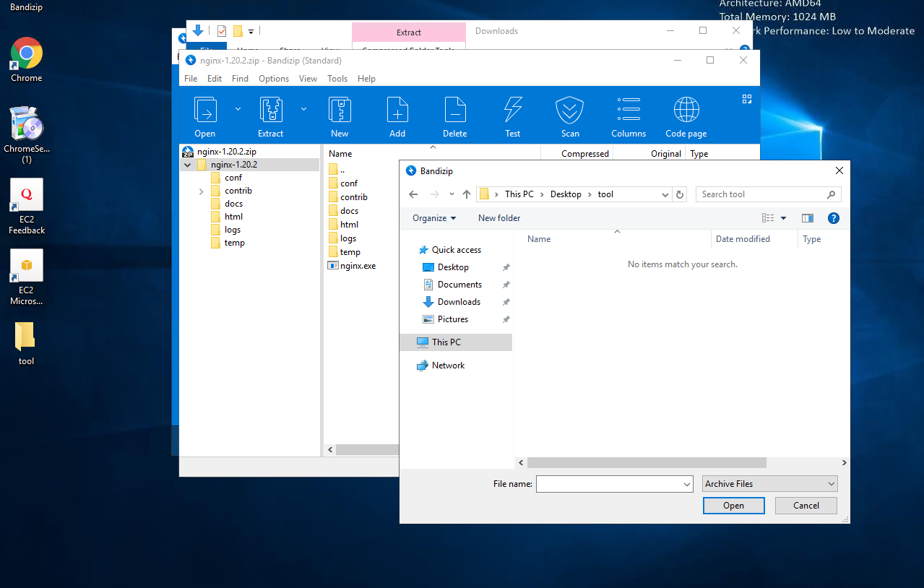Screen dimensions: 924x588
Task: Select nginx-1.20.2.zip root in tree
Action: 226,152
